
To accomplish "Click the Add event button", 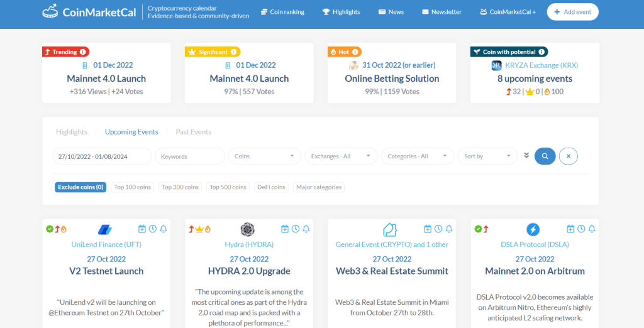I will pyautogui.click(x=572, y=12).
